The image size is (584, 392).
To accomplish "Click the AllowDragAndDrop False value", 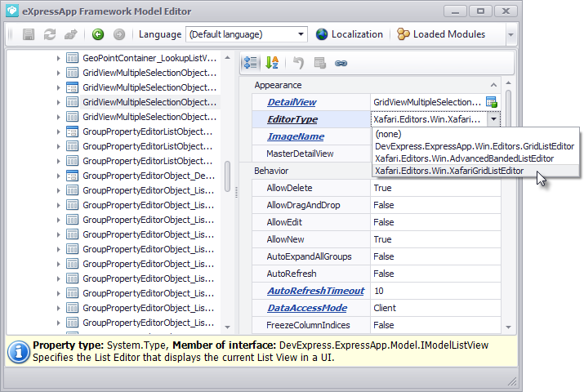I will point(435,205).
